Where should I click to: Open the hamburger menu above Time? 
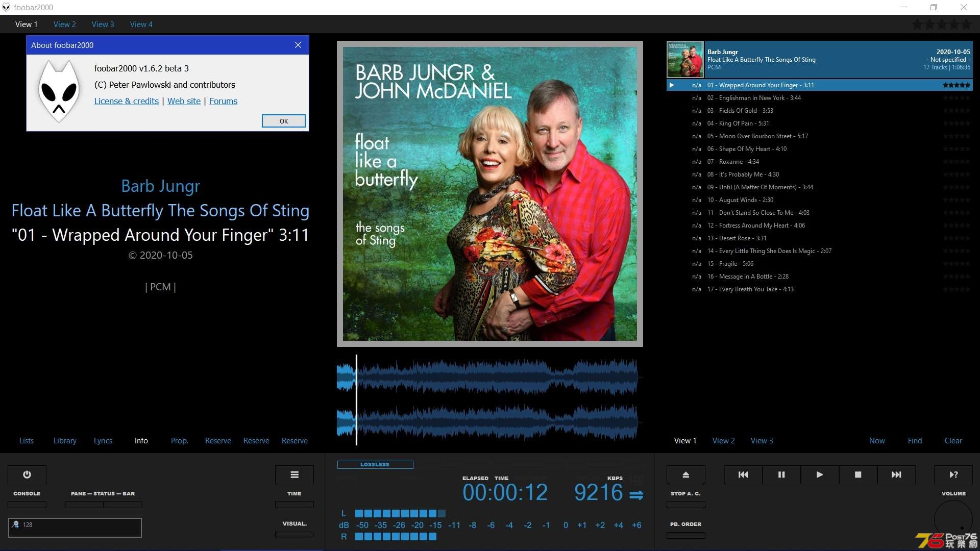pos(295,474)
